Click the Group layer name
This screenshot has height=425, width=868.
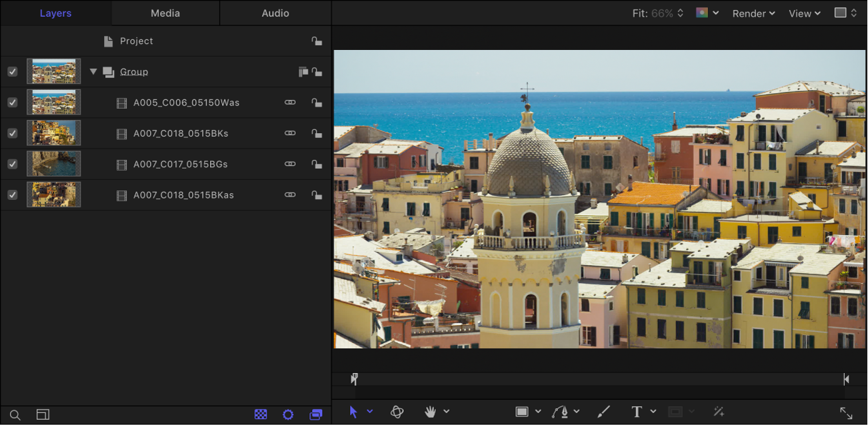pos(134,71)
